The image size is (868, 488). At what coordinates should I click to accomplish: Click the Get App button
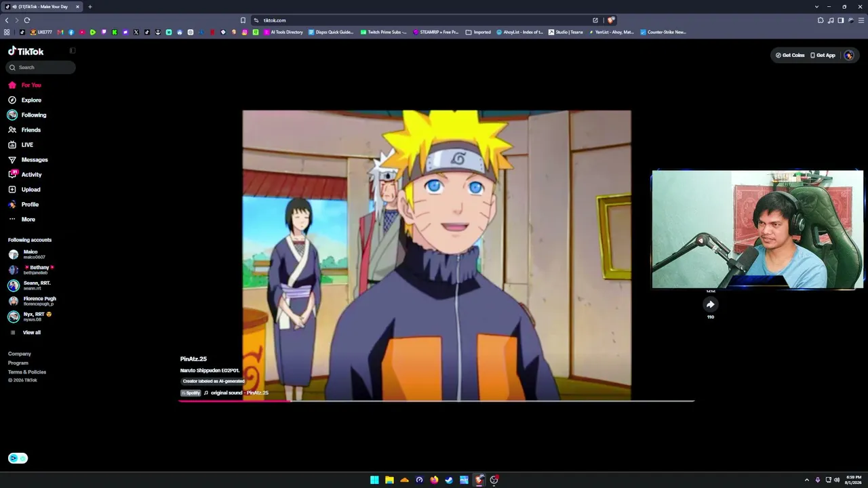(823, 55)
